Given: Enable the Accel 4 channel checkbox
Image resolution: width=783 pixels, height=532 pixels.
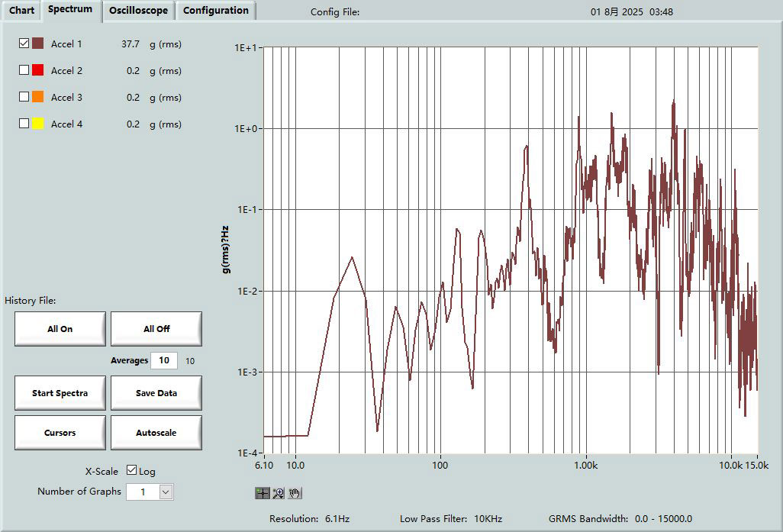Looking at the screenshot, I should point(24,124).
